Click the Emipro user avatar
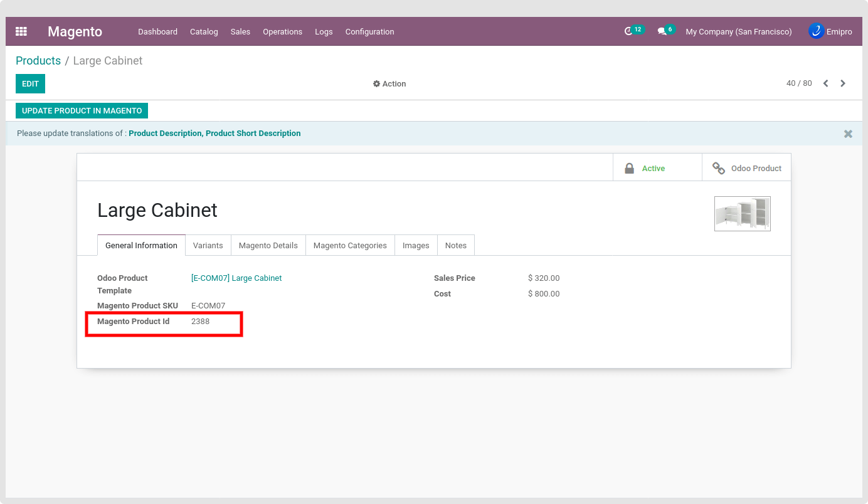868x504 pixels. pos(816,31)
